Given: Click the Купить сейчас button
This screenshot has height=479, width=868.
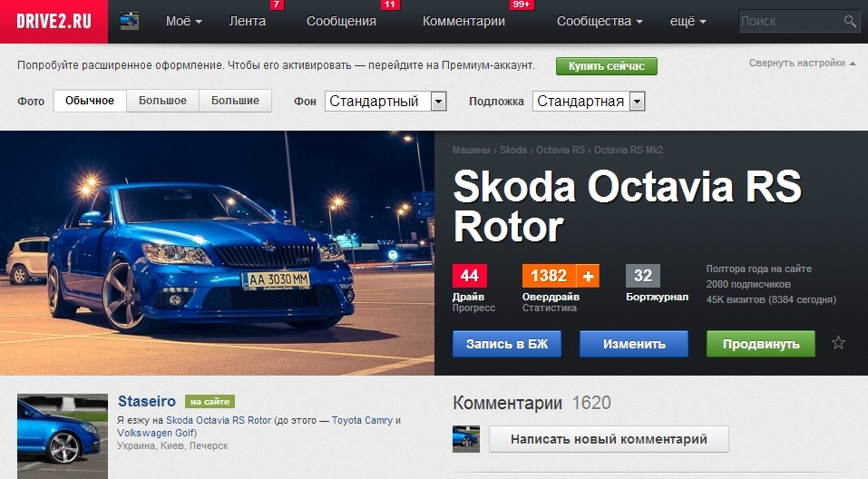Looking at the screenshot, I should 607,66.
